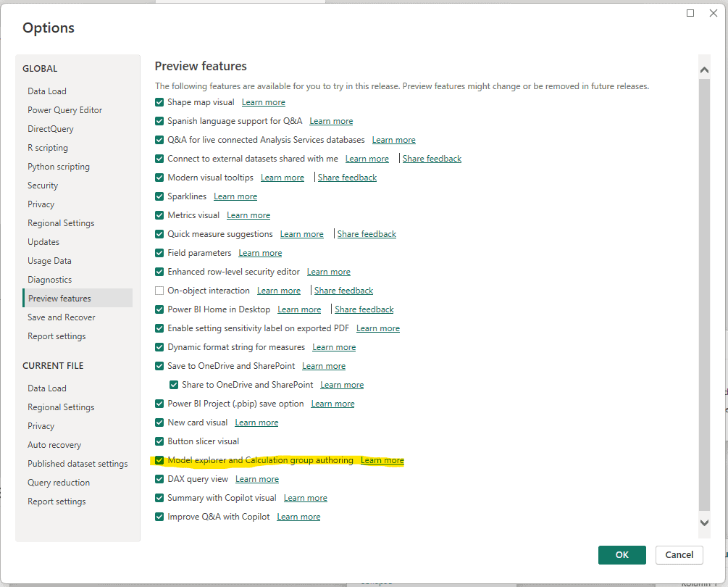
Task: Toggle Connect to external datasets shared checkbox
Action: (x=159, y=159)
